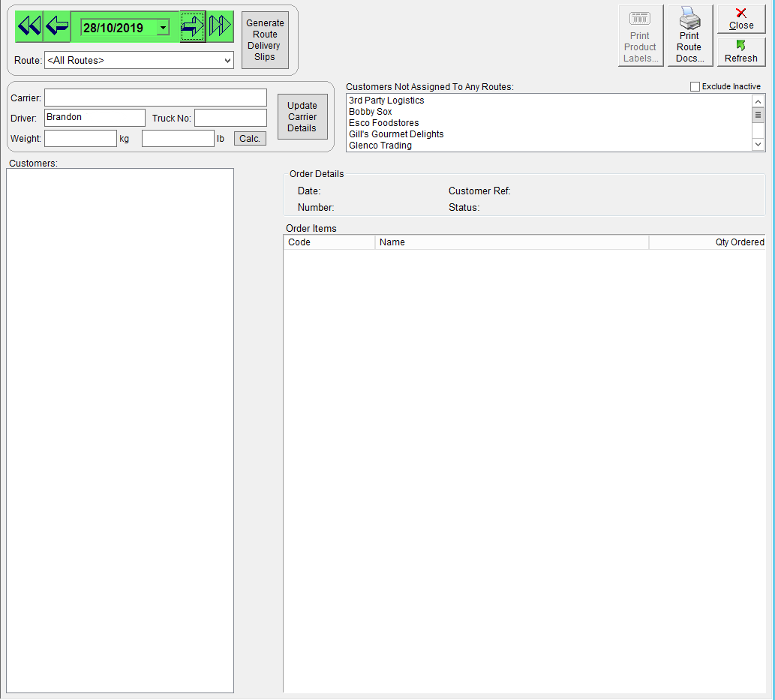Click the Driver field containing Brandon
This screenshot has width=775, height=700.
click(x=95, y=118)
